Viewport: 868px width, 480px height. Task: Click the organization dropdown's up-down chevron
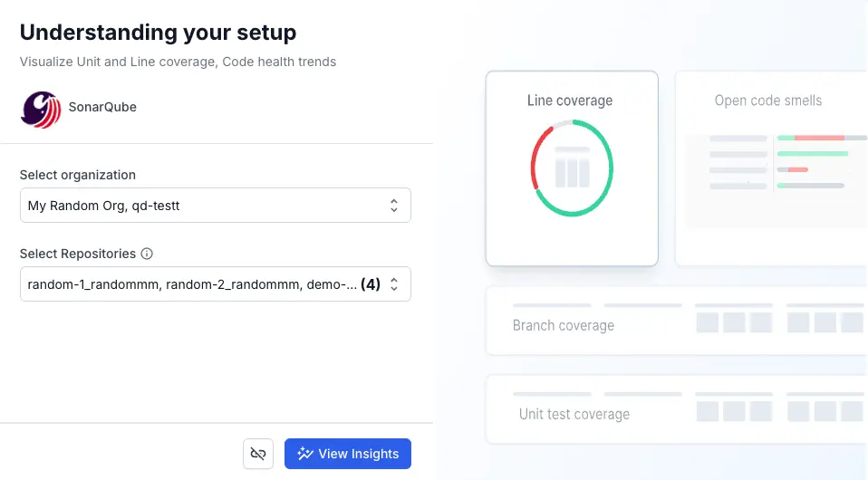393,206
